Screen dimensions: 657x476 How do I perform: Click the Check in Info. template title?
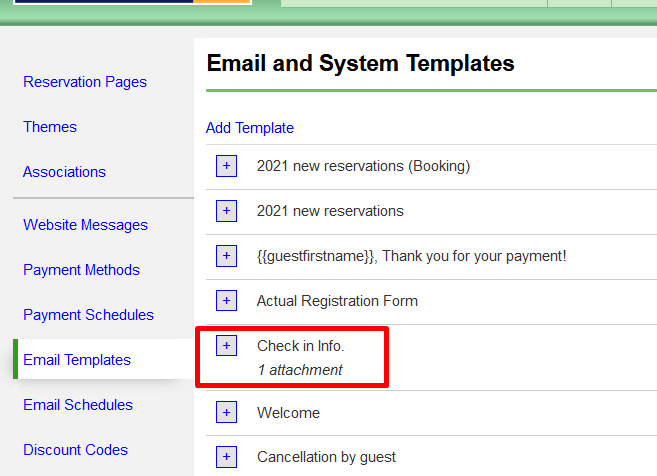(x=300, y=346)
